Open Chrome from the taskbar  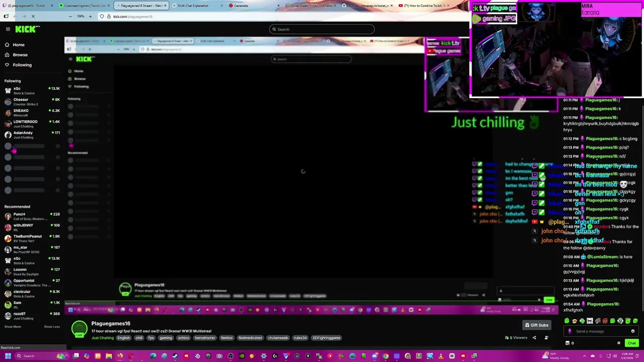pyautogui.click(x=385, y=356)
